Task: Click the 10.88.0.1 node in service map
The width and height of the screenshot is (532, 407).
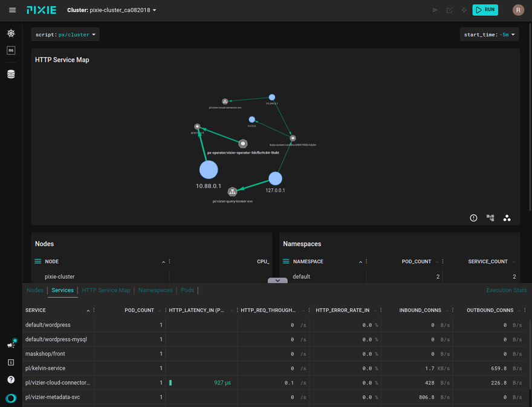Action: [209, 170]
